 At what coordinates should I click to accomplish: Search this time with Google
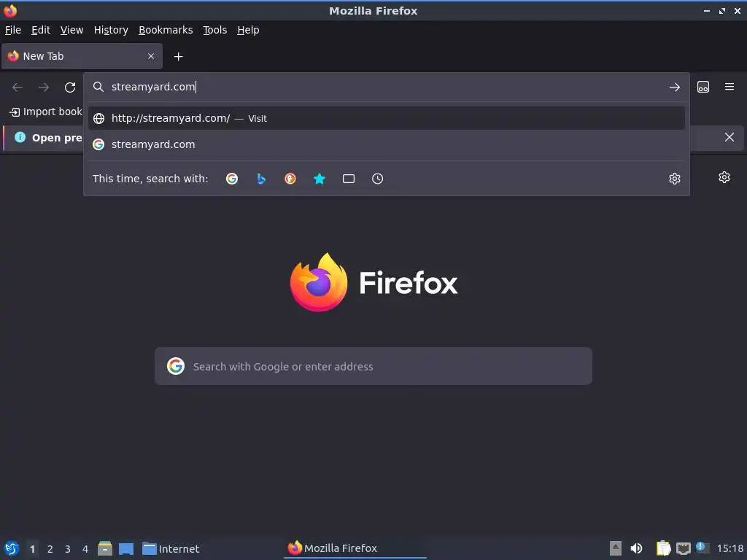tap(232, 179)
